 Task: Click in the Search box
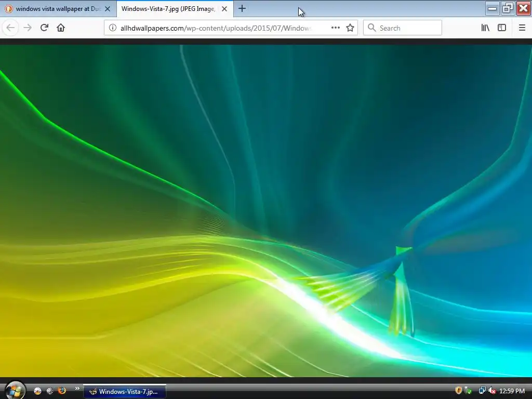[403, 28]
